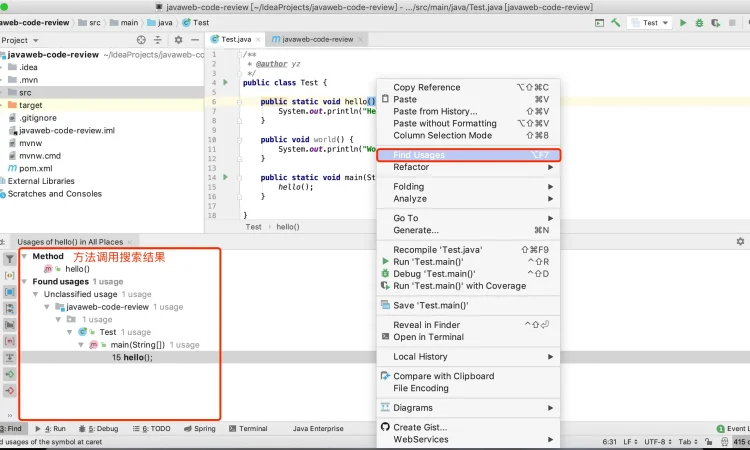
Task: Collapse the Method node in usages tree
Action: pyautogui.click(x=24, y=256)
